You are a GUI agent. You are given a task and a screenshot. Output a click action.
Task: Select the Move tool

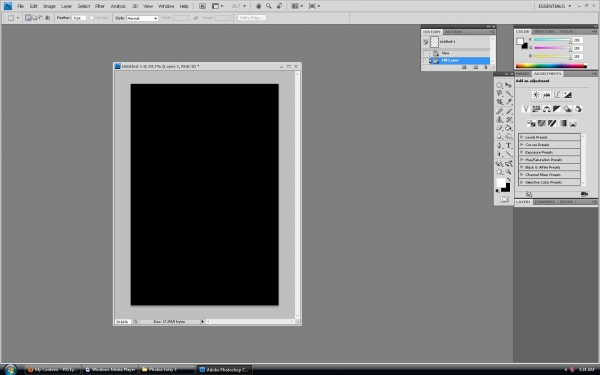click(509, 85)
